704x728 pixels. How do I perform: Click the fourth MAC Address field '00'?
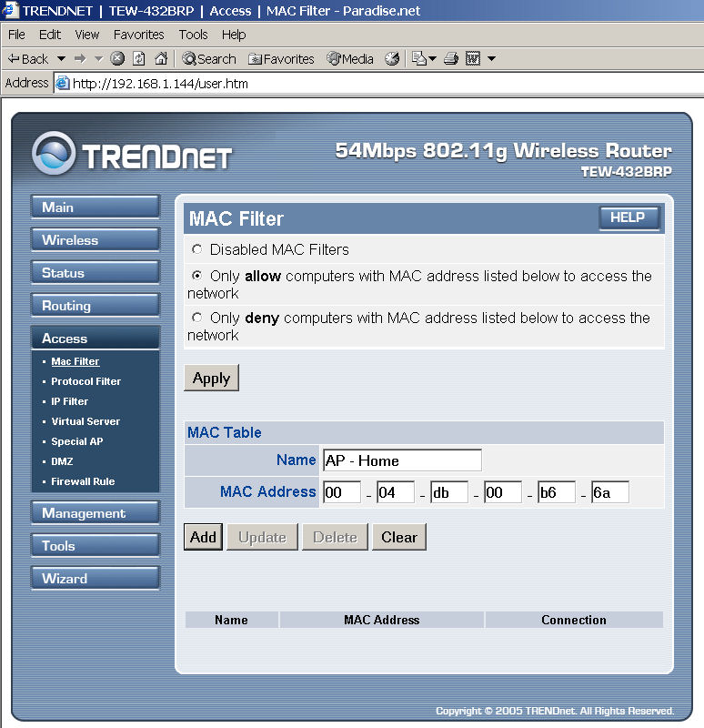coord(503,492)
